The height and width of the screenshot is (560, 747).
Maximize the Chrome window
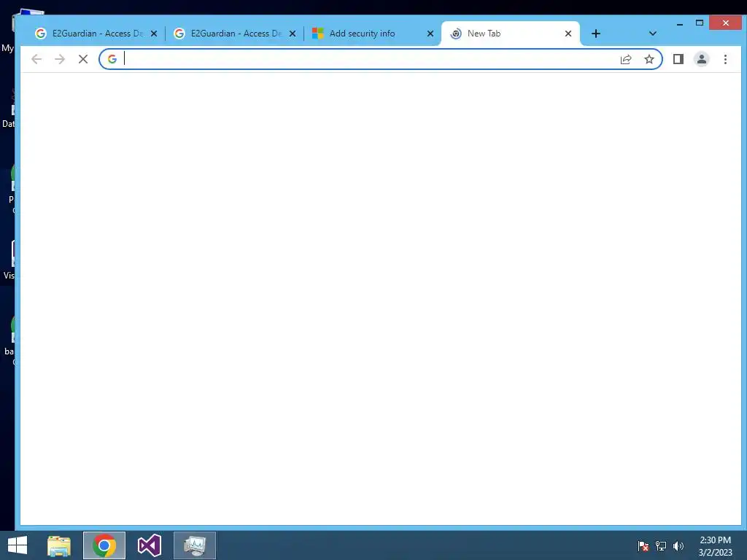(700, 23)
